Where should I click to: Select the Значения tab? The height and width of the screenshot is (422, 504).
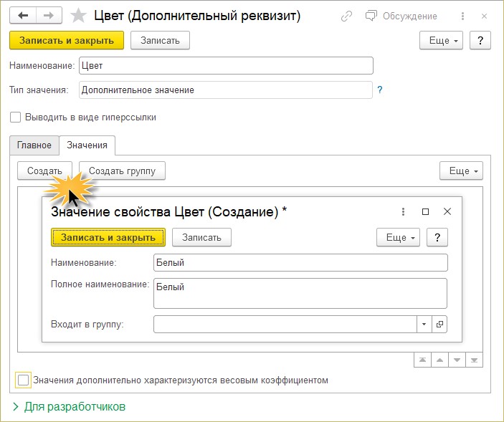pos(87,145)
